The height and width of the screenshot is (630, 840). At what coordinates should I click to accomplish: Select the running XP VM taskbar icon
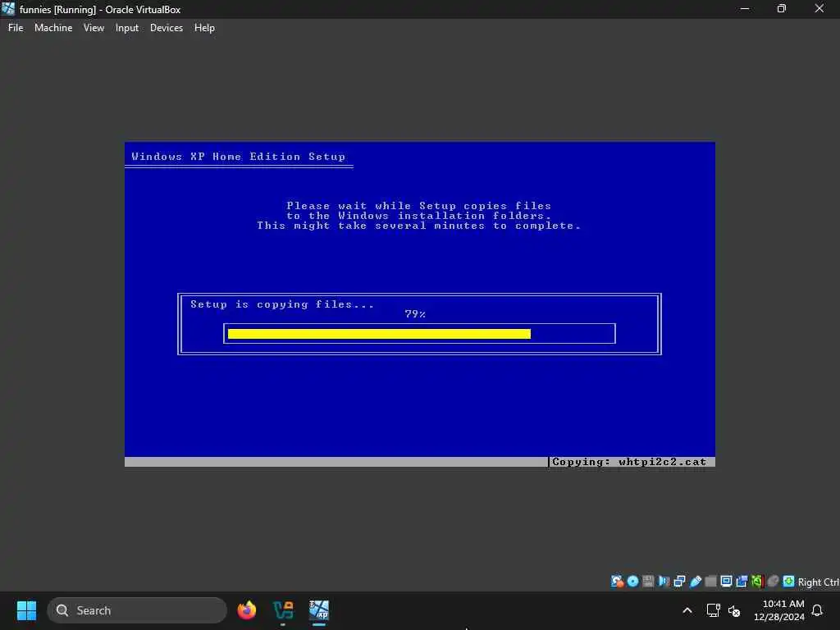point(319,610)
